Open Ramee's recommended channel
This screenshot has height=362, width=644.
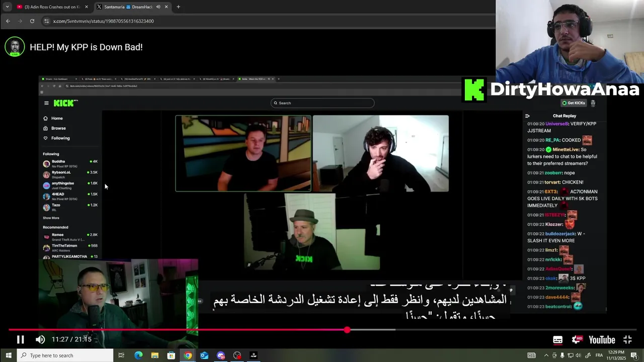point(70,237)
